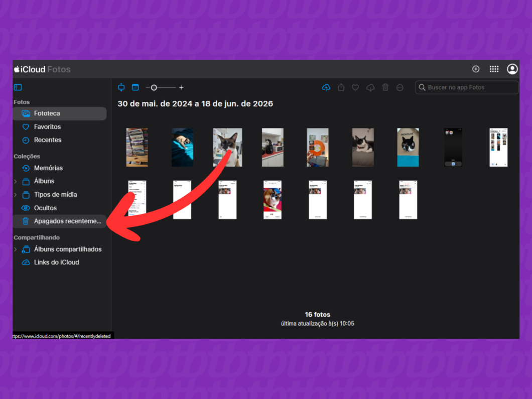532x399 pixels.
Task: Open Apagados recentemente in the sidebar
Action: click(60, 221)
